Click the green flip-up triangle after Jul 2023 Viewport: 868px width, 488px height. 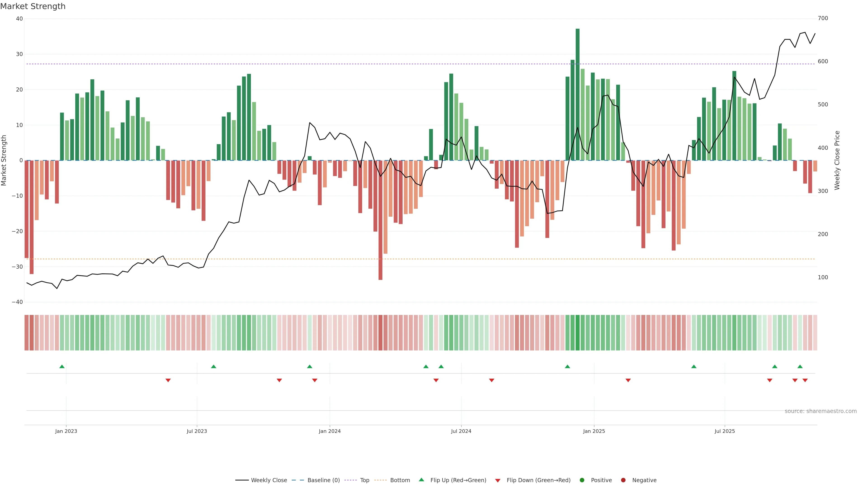tap(214, 366)
